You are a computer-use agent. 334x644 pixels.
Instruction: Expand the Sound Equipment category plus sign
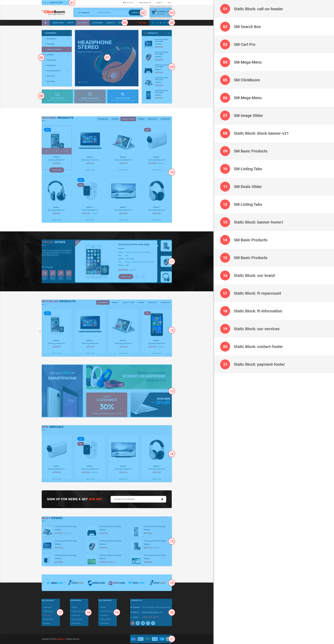coord(68,71)
